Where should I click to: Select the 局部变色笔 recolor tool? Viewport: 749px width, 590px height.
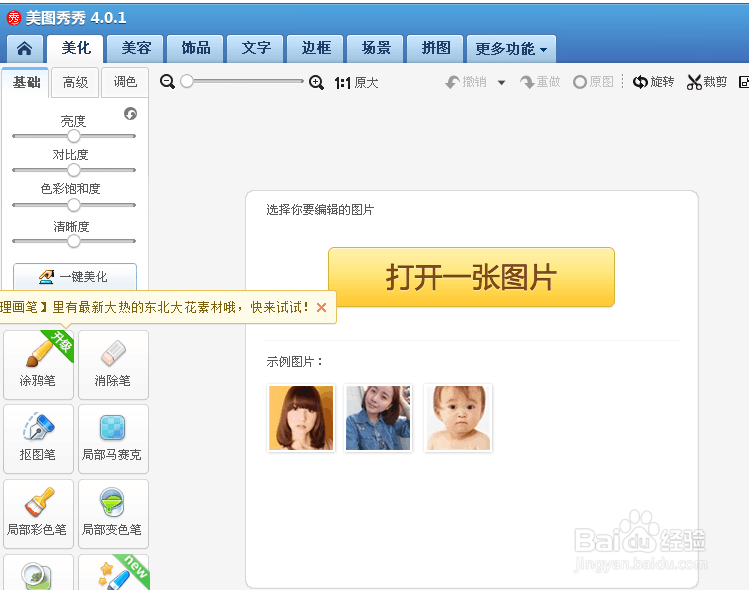(113, 514)
